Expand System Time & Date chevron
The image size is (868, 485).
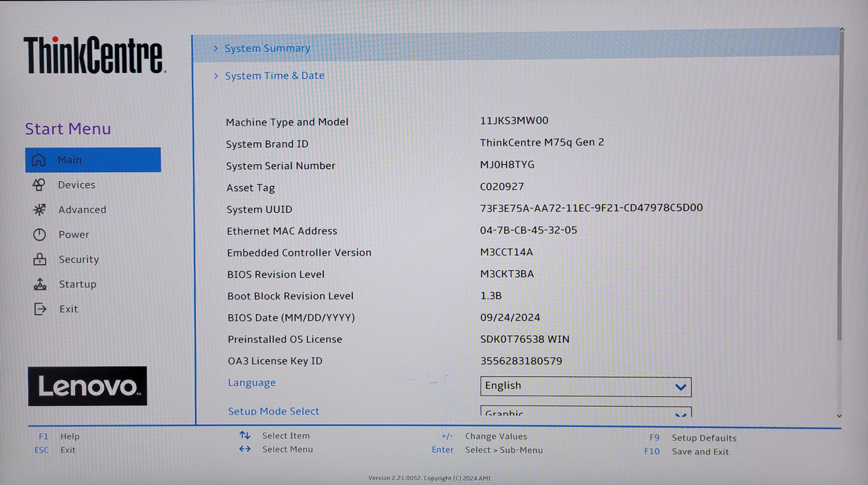tap(216, 76)
